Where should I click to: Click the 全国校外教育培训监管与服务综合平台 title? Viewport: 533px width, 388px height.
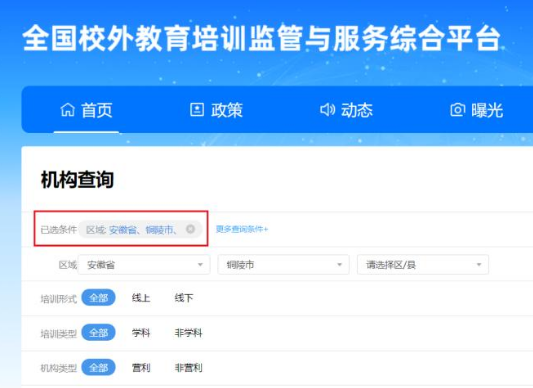(x=262, y=38)
